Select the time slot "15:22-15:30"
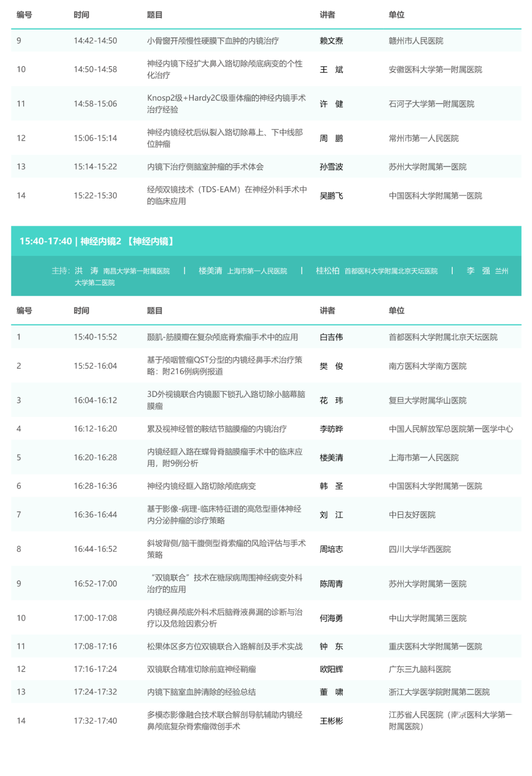 pyautogui.click(x=96, y=195)
